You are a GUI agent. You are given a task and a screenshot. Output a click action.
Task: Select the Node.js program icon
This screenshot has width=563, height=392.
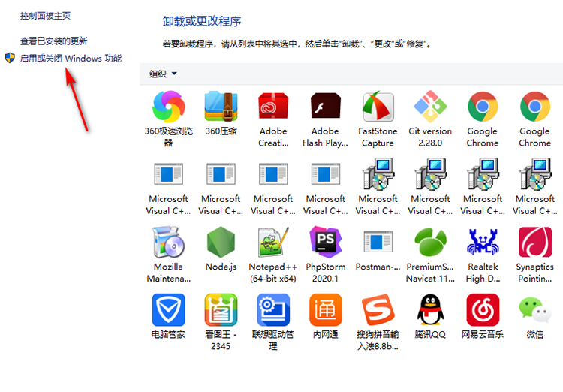[221, 242]
